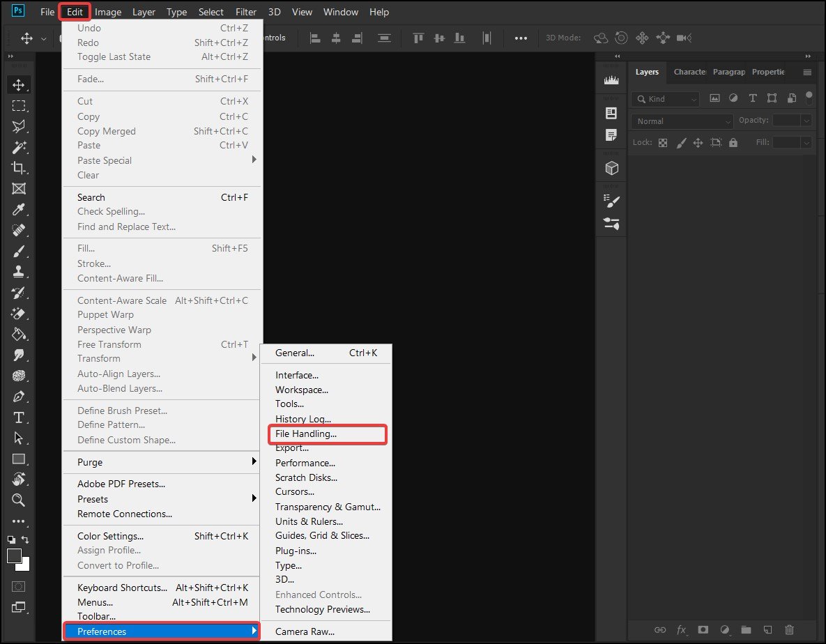This screenshot has width=826, height=644.
Task: Pick the Horizontal Type tool
Action: (19, 417)
